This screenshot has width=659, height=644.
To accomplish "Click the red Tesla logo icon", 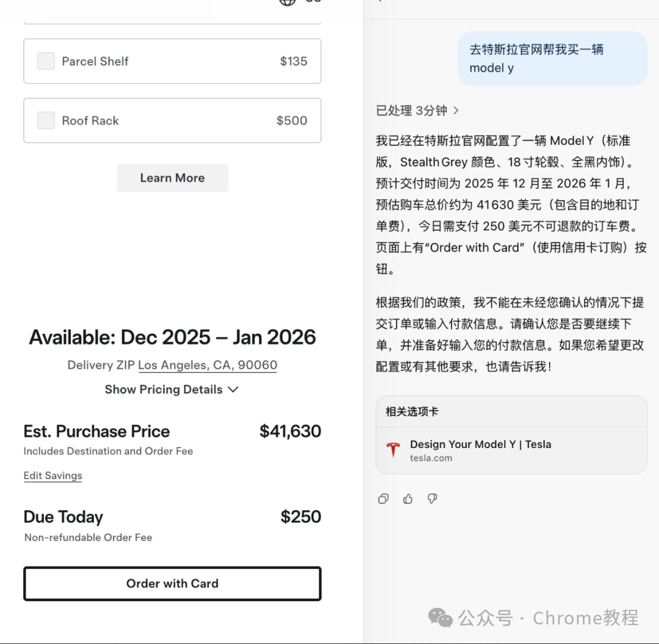I will 393,450.
